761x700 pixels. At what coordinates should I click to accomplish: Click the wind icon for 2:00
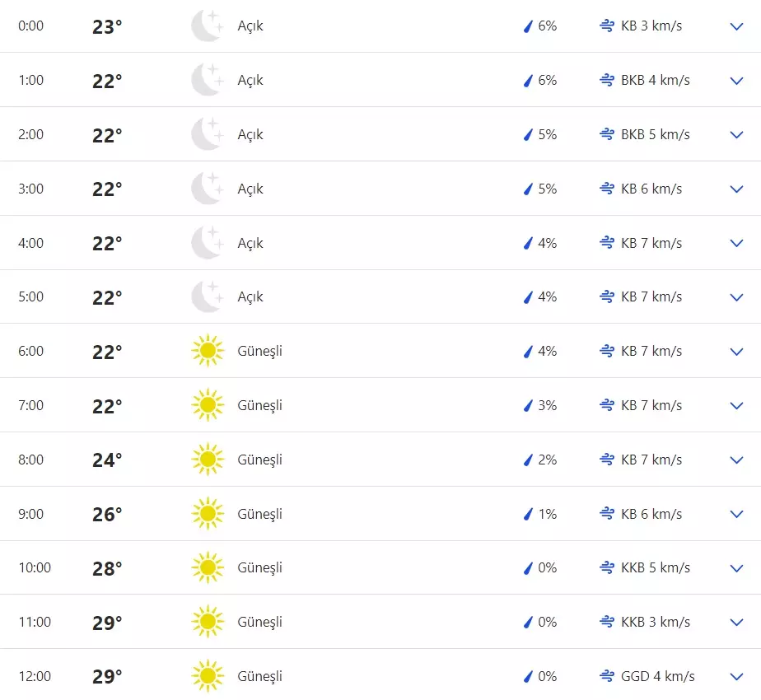point(607,134)
